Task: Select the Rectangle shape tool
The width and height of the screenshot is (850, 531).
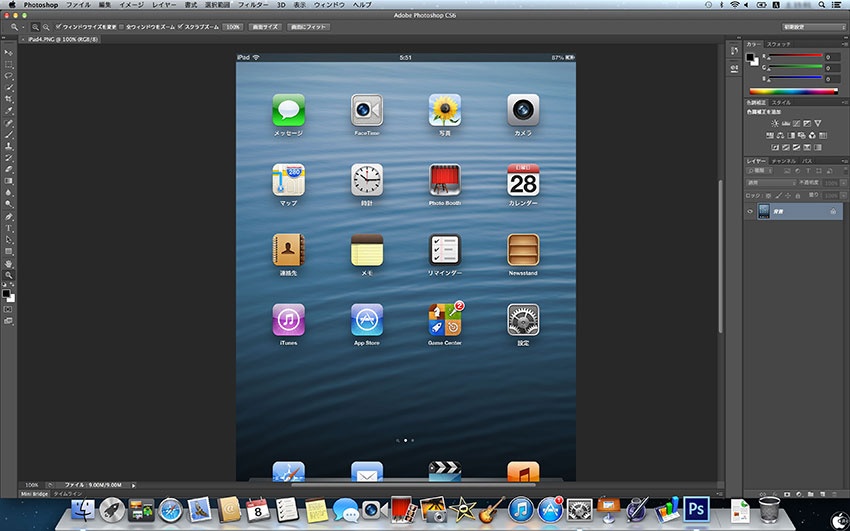Action: click(9, 251)
